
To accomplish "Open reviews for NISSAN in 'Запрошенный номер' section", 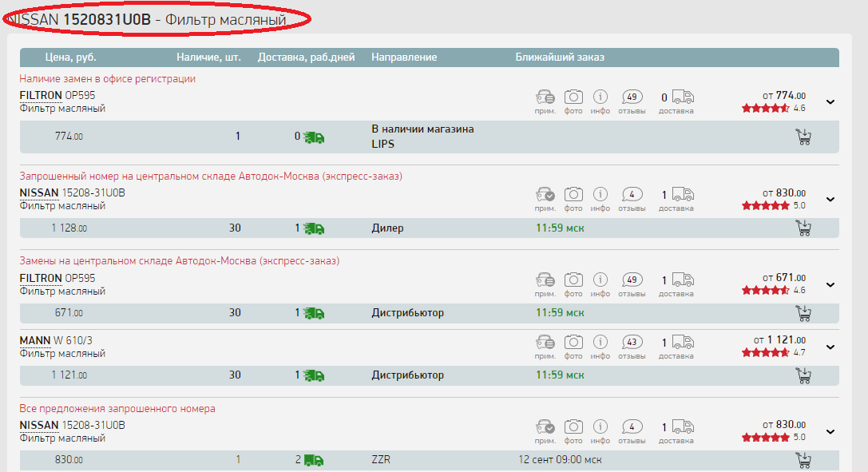I will click(632, 195).
